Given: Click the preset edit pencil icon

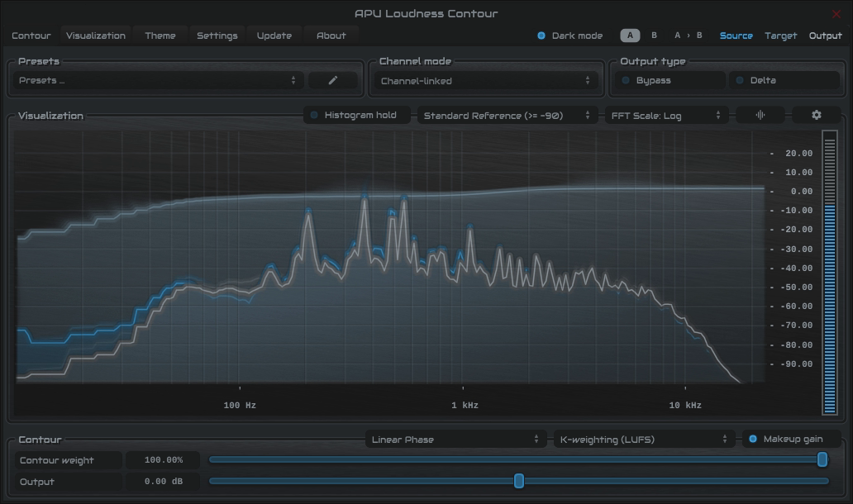Looking at the screenshot, I should point(333,80).
